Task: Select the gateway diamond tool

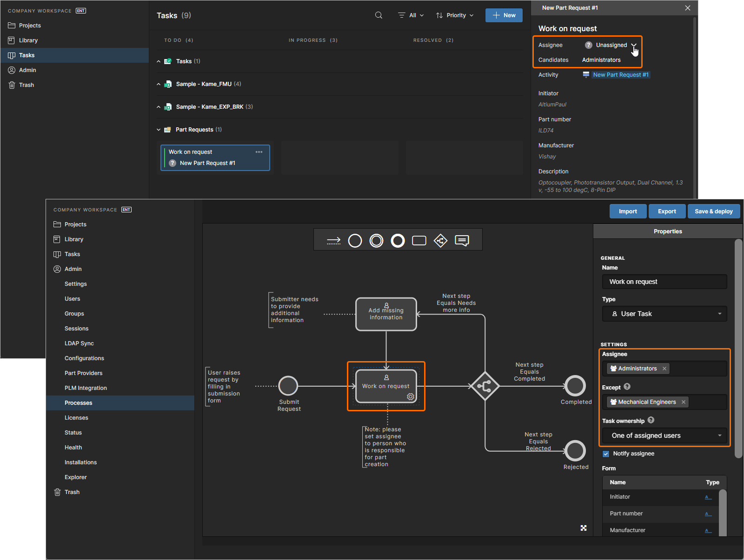Action: point(440,240)
